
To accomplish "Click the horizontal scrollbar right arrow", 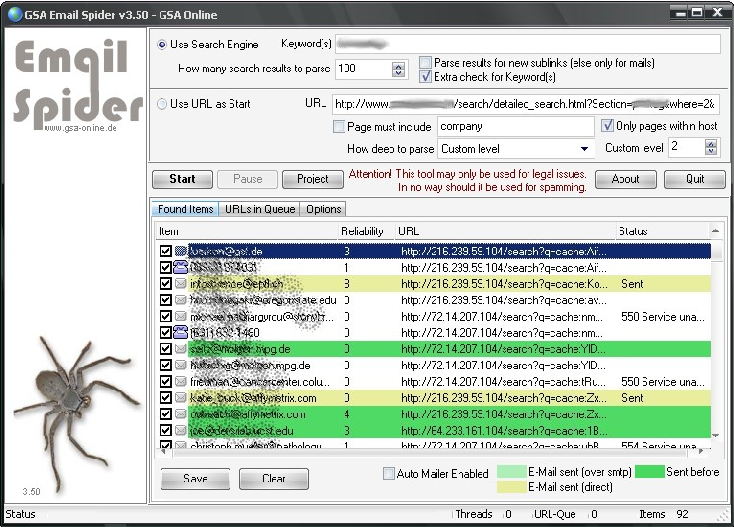I will pyautogui.click(x=701, y=451).
